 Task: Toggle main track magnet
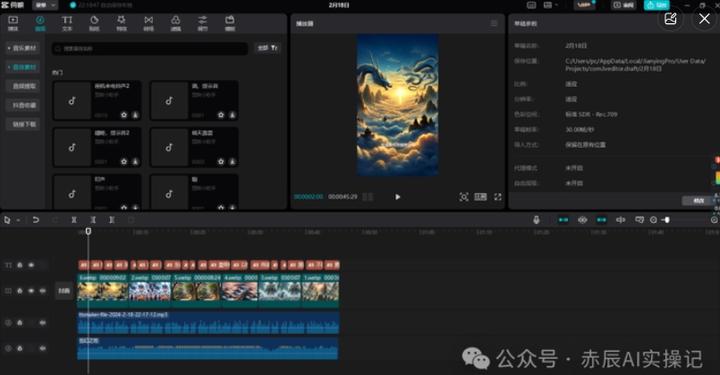563,220
